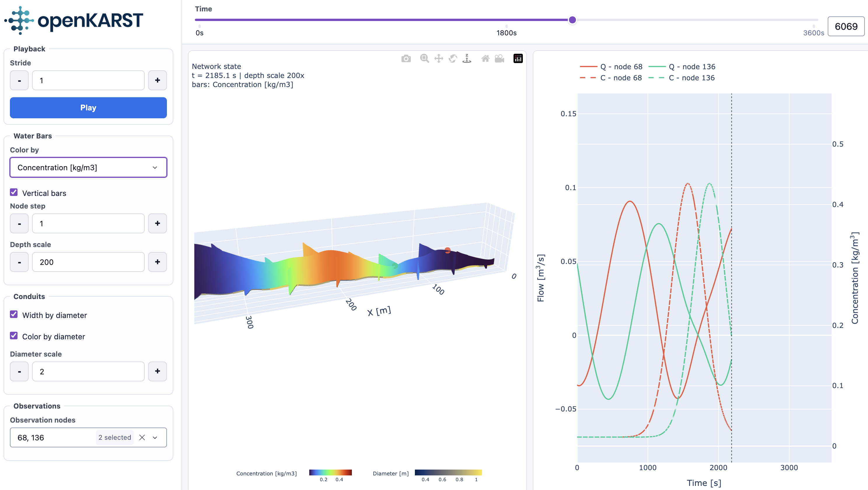Reset camera to default with home icon

(x=485, y=59)
